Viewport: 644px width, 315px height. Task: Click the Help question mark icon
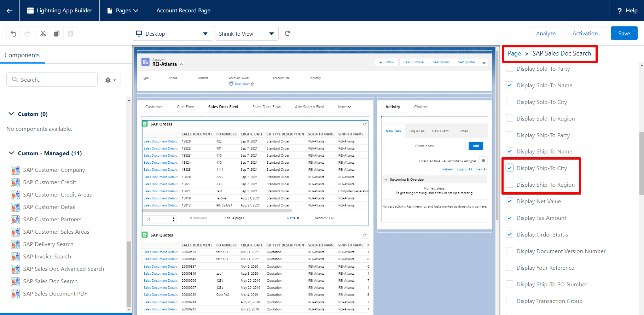pos(619,11)
